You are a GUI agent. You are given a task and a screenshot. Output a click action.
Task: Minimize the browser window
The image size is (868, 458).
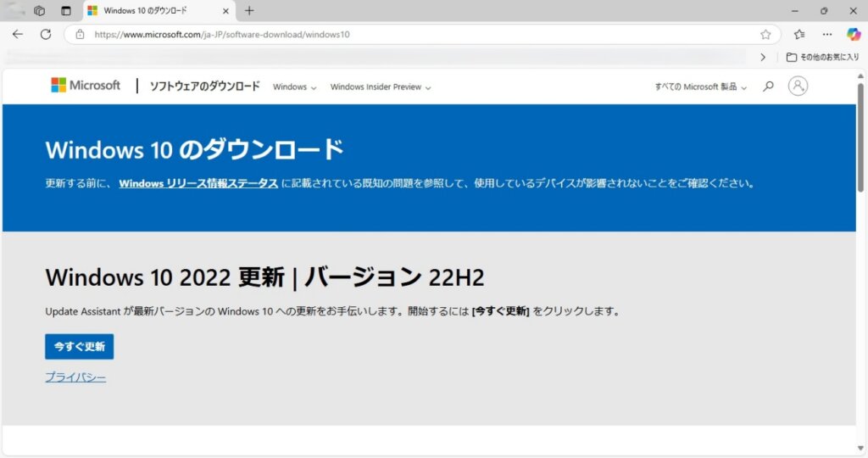(795, 10)
